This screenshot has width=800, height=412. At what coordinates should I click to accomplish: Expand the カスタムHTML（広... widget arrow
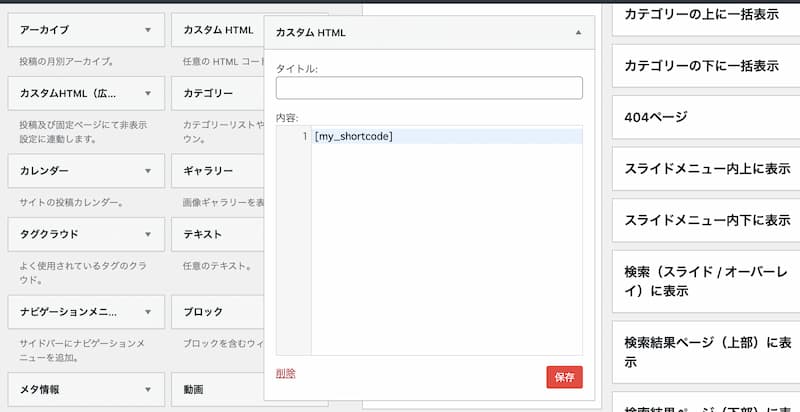148,93
